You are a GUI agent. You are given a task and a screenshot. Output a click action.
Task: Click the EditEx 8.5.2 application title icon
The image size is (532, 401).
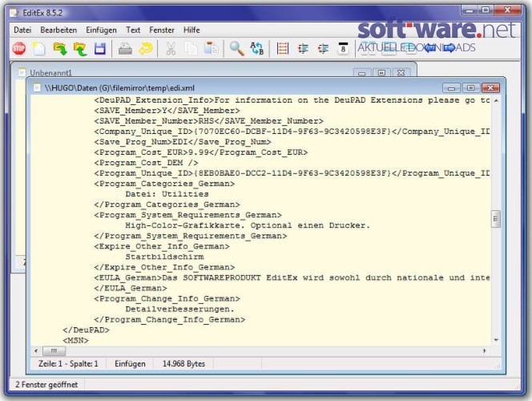14,13
